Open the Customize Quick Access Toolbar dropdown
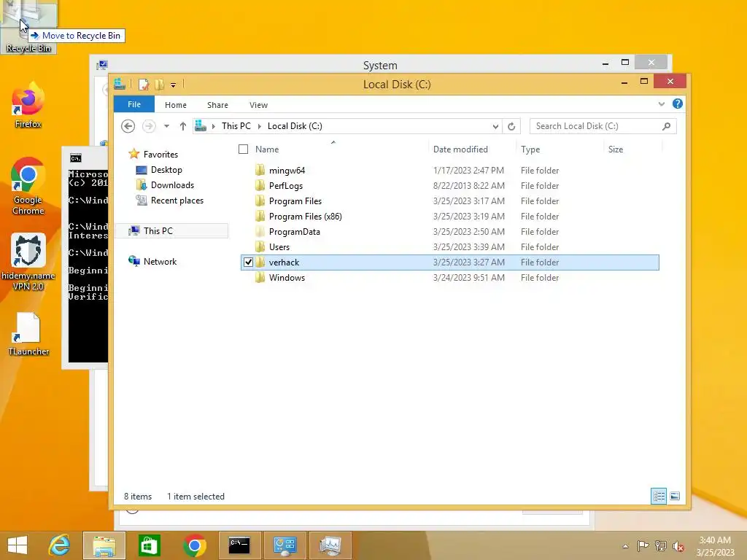Screen dimensions: 747x560 pos(174,85)
